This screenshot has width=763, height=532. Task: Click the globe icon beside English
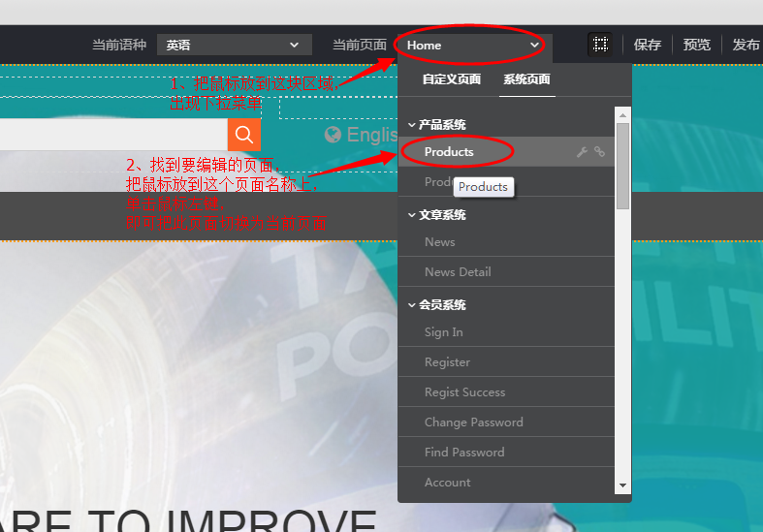[333, 135]
